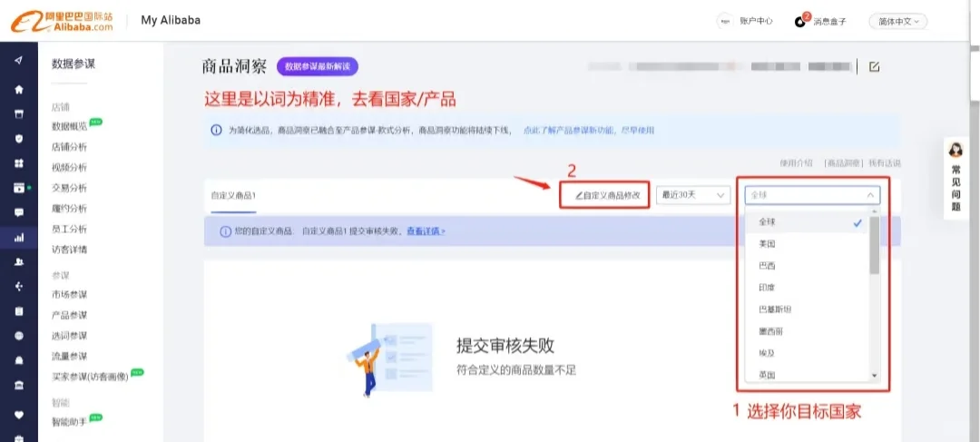Open the home icon in the dark sidebar
The height and width of the screenshot is (442, 980).
point(19,90)
